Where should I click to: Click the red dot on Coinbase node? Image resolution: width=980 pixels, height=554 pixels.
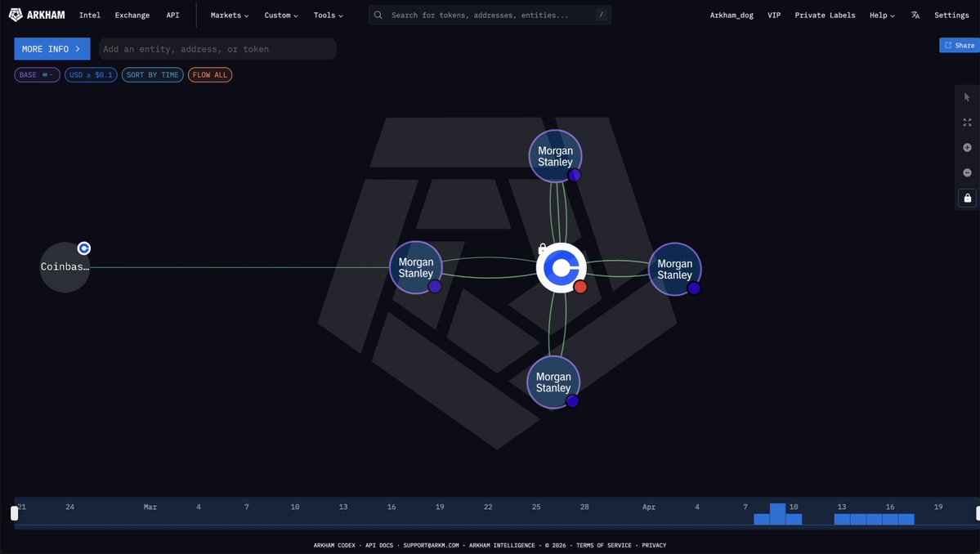(580, 287)
